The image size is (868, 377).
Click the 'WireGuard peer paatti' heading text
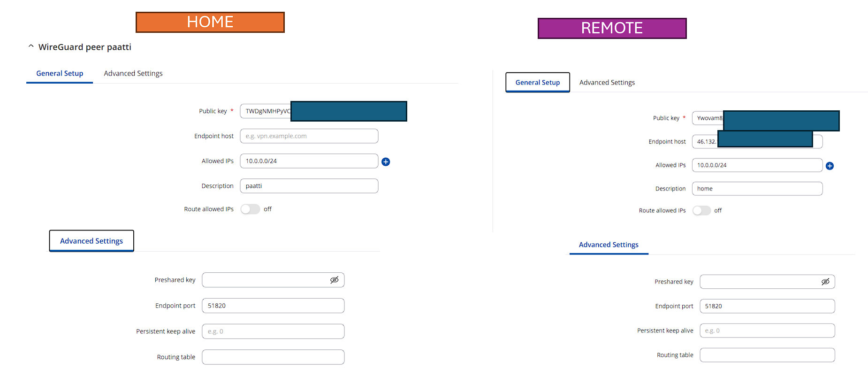pyautogui.click(x=85, y=47)
